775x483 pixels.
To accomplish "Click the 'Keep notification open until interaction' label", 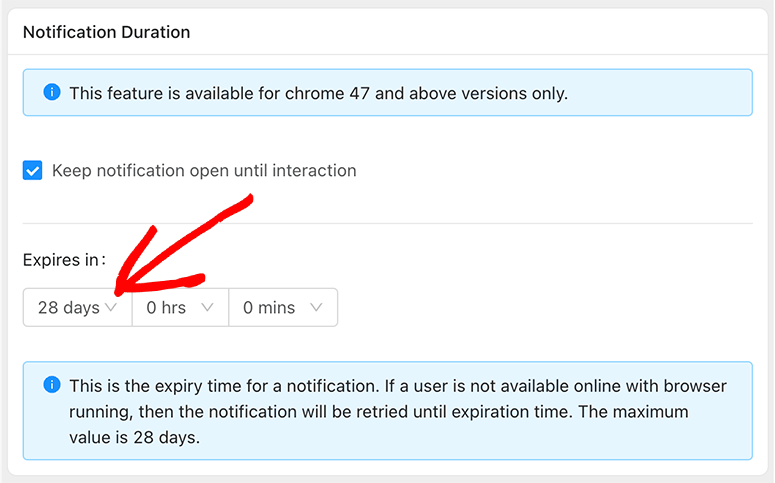I will pyautogui.click(x=204, y=171).
